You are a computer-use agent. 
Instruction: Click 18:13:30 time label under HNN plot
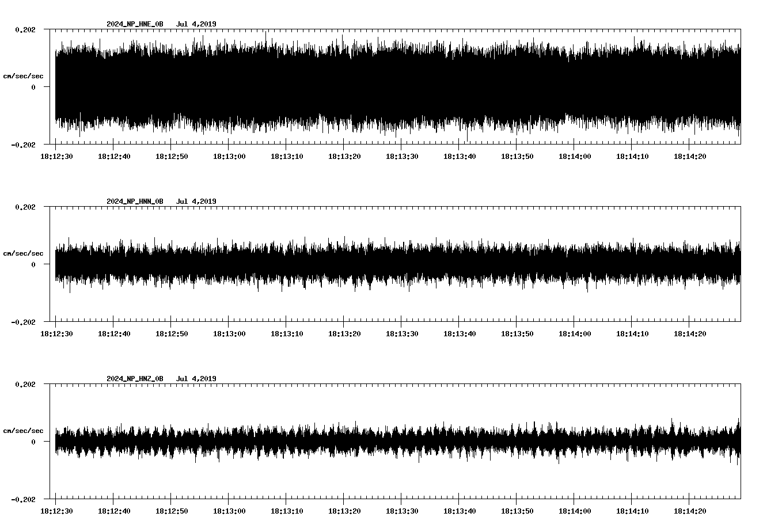[402, 333]
